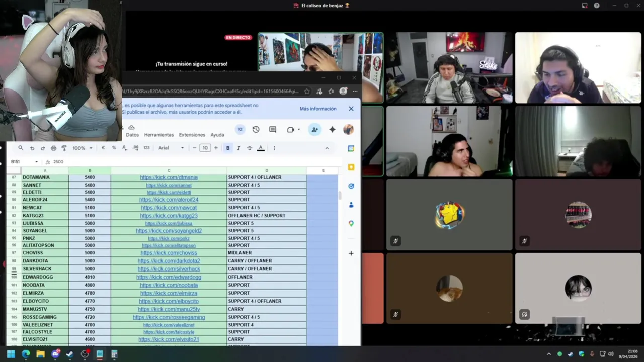The width and height of the screenshot is (644, 362).
Task: Open the B151 name box dropdown
Action: [36, 162]
